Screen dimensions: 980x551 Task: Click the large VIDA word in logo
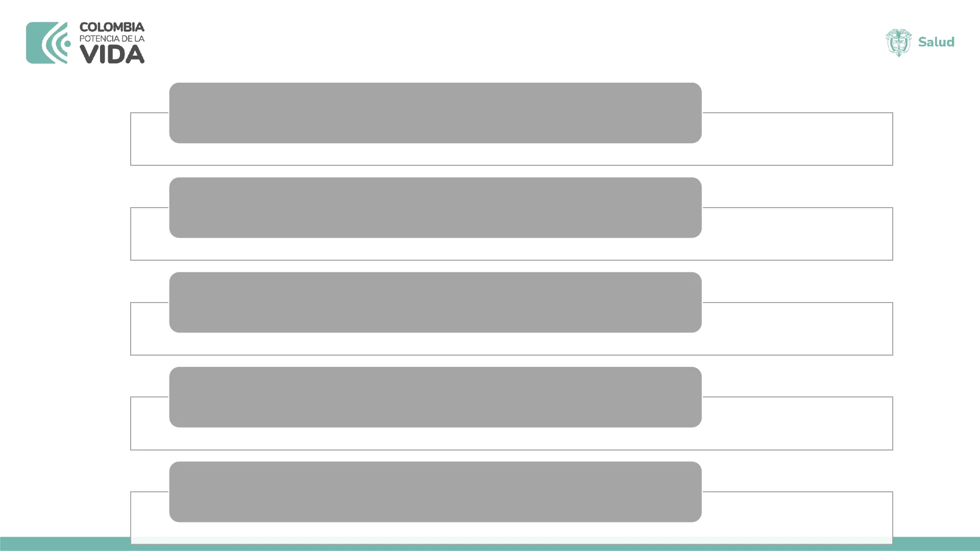112,55
